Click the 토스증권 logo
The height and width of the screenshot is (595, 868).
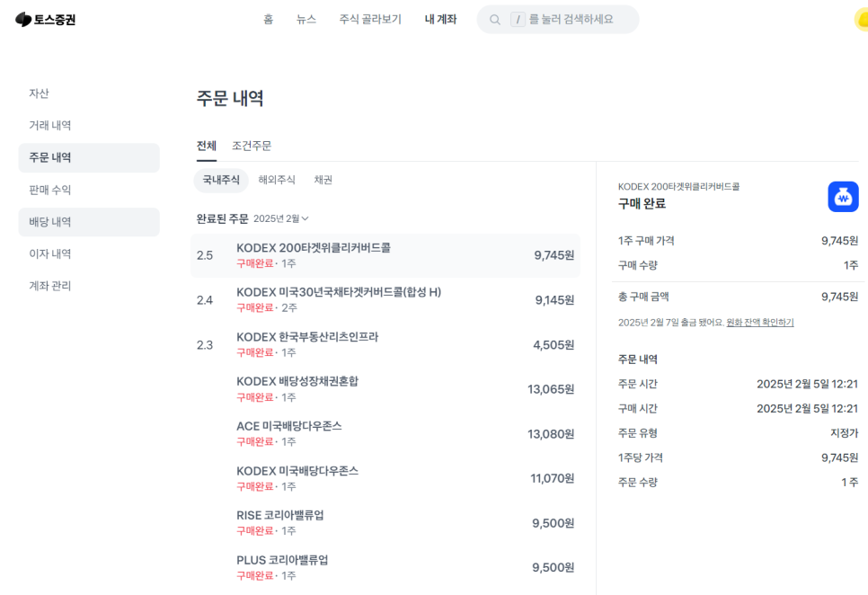pos(46,20)
